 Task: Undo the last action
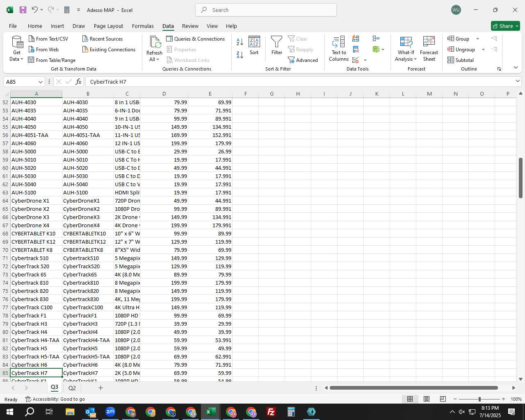coord(35,10)
